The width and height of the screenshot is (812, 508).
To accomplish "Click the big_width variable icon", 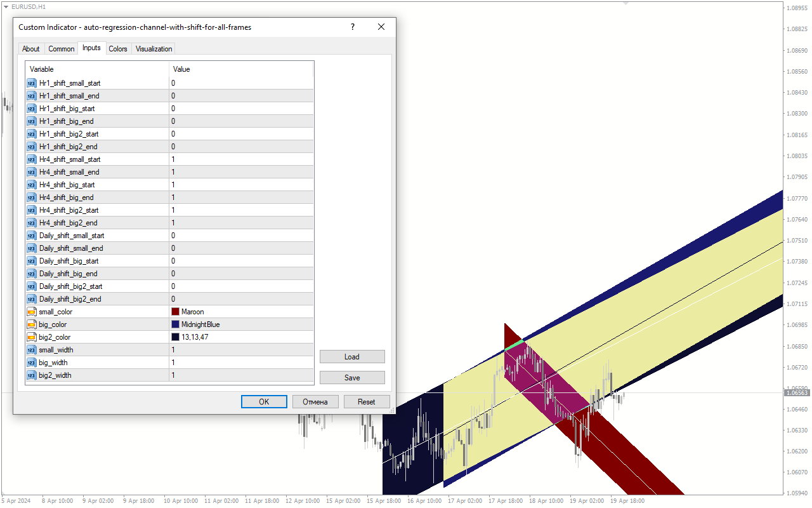I will (32, 363).
